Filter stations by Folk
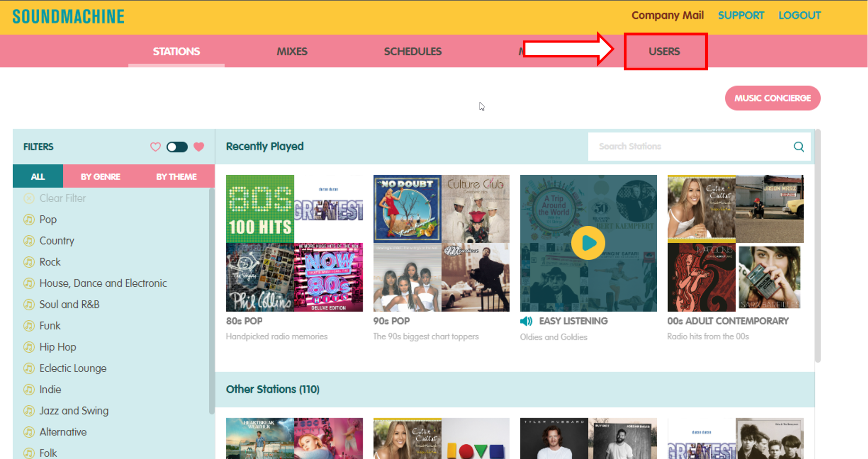 [x=48, y=453]
